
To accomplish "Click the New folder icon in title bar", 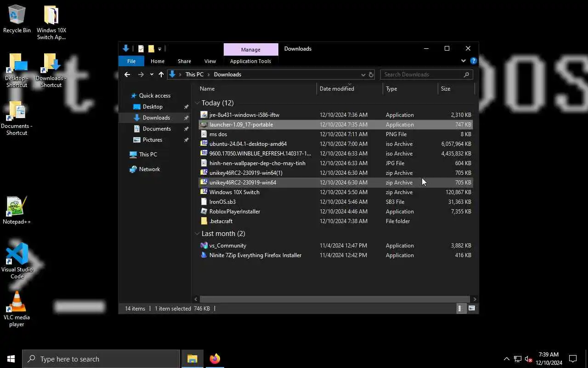I will pyautogui.click(x=151, y=49).
